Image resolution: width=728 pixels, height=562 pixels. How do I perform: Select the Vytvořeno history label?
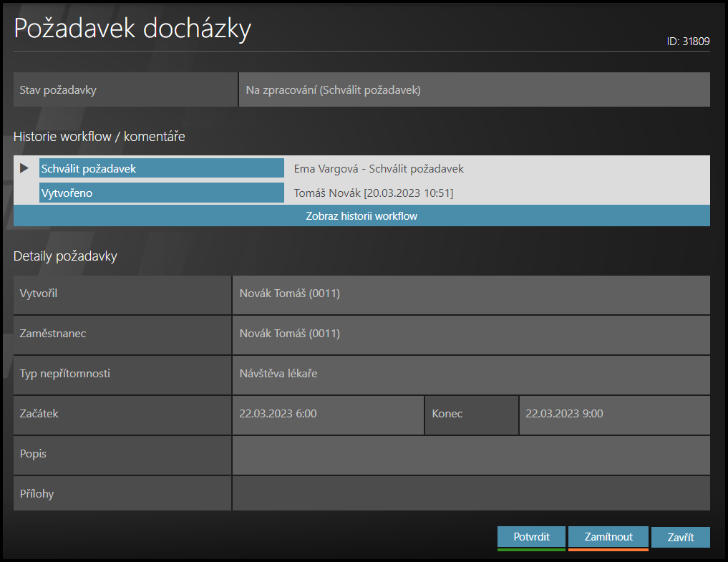coord(161,193)
